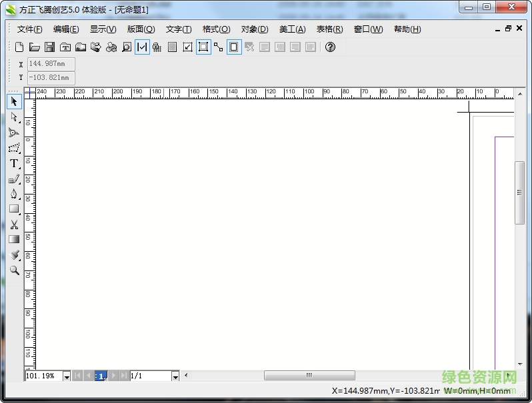Image resolution: width=532 pixels, height=403 pixels.
Task: Expand the zoom percentage dropdown
Action: pyautogui.click(x=67, y=376)
